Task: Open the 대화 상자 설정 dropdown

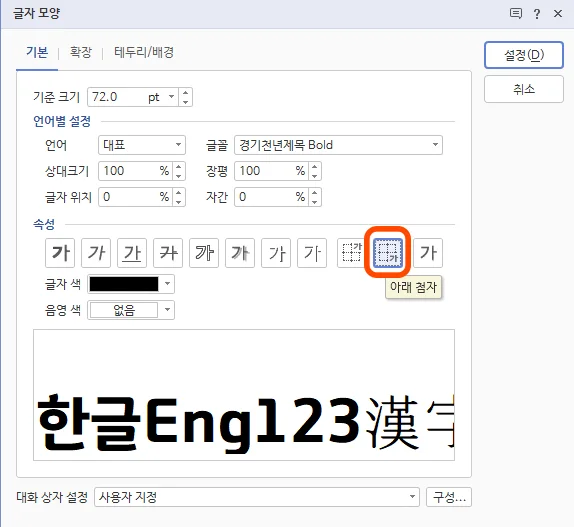Action: [257, 497]
